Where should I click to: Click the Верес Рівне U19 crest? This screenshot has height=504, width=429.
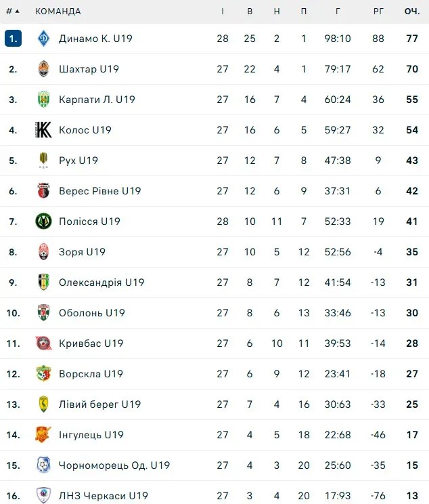click(44, 191)
